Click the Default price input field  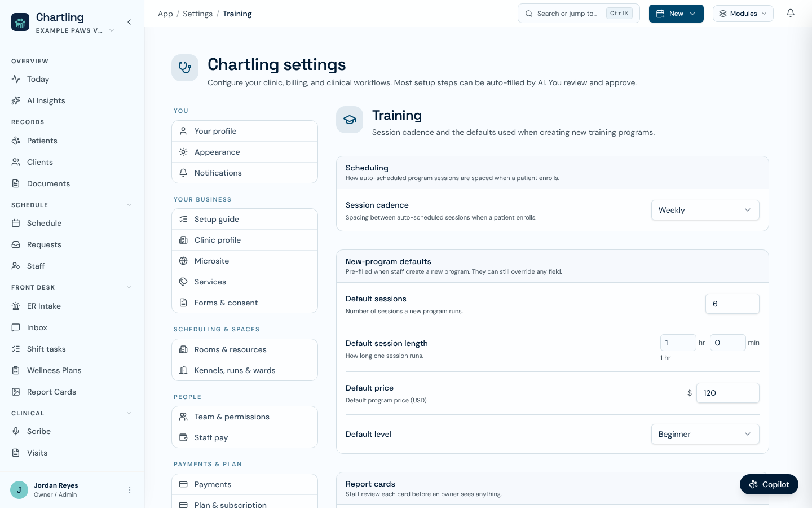pos(727,393)
